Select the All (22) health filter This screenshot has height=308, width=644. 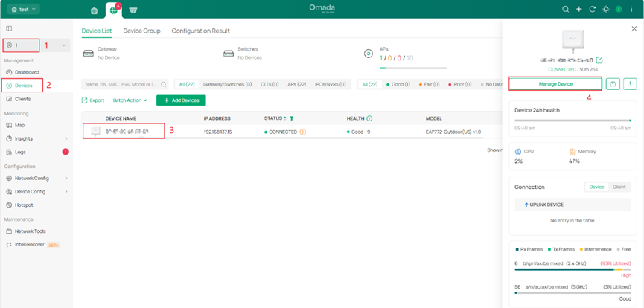pyautogui.click(x=369, y=84)
